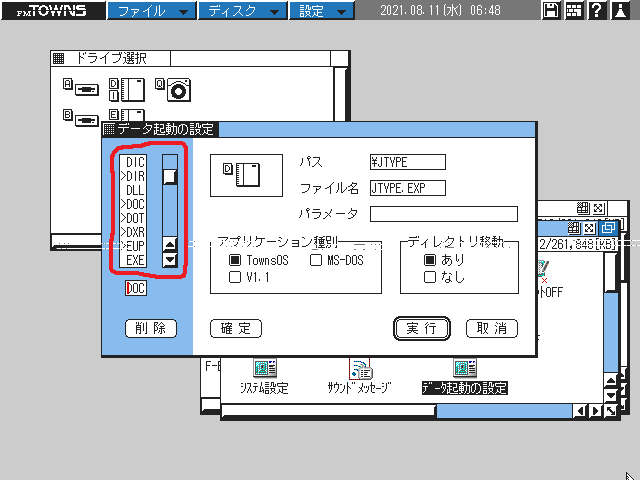Select DOC extension in the list
This screenshot has width=640, height=480.
pyautogui.click(x=133, y=204)
